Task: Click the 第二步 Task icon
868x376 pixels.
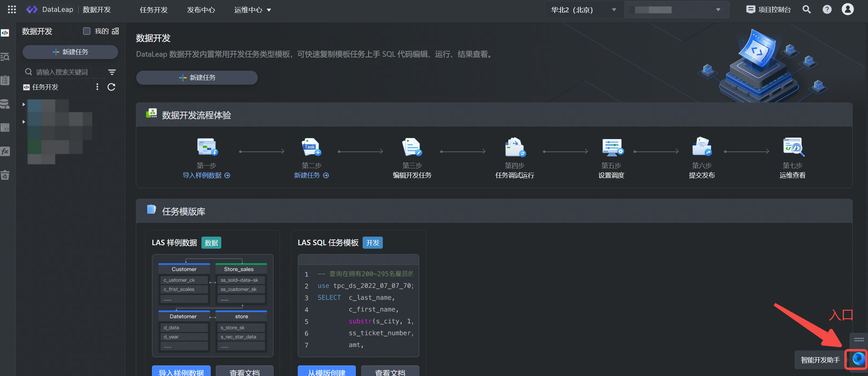Action: 311,147
